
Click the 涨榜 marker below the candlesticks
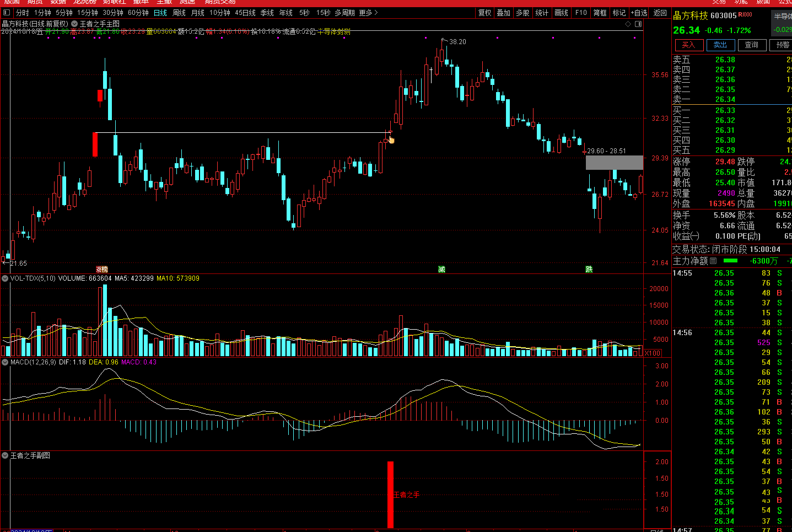pyautogui.click(x=102, y=270)
